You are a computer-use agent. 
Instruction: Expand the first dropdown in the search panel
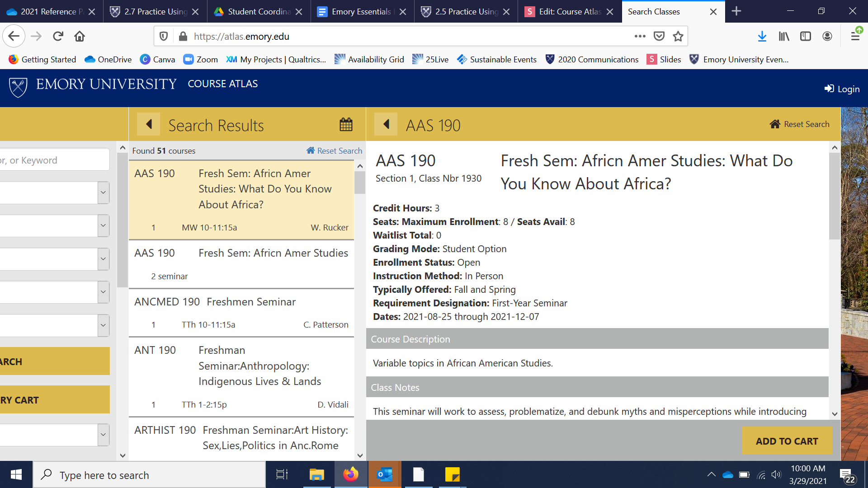(103, 192)
